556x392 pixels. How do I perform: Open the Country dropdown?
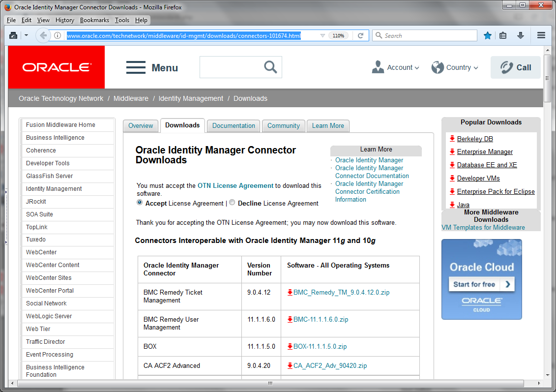pos(454,67)
